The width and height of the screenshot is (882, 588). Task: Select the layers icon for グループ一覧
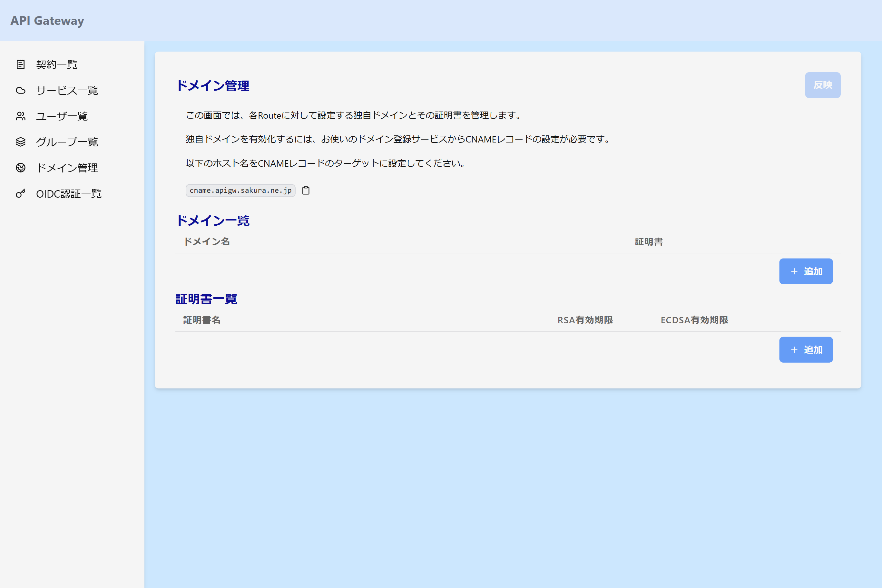(21, 142)
